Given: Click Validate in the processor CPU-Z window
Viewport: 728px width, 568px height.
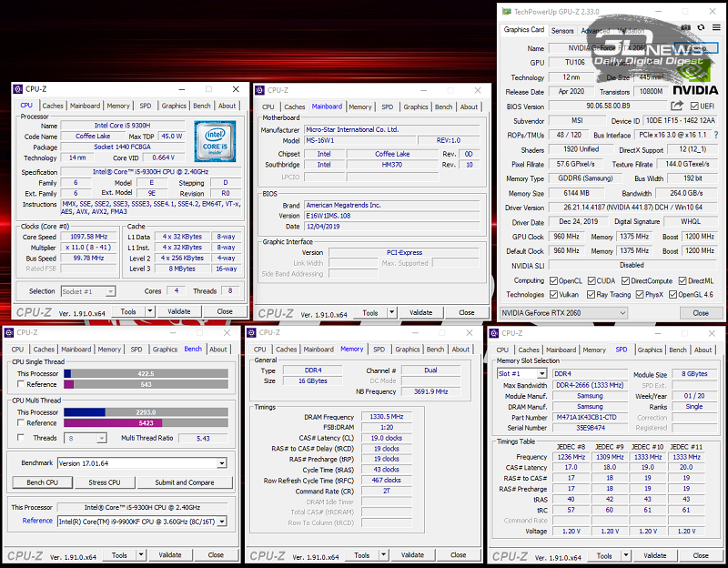Looking at the screenshot, I should pos(178,311).
